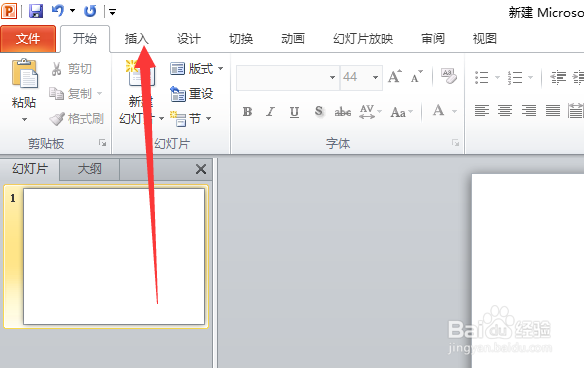Screen dimensions: 584x368
Task: Switch to the 开始 (Home) tab
Action: 85,39
